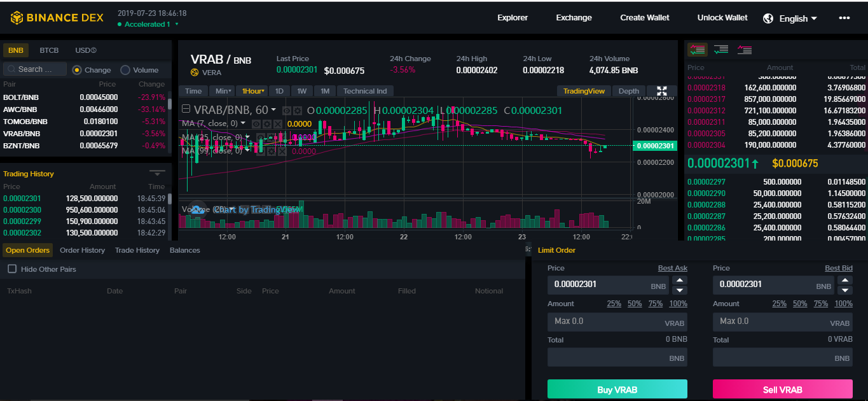Show sell orders only order book view
868x401 pixels.
pos(745,49)
